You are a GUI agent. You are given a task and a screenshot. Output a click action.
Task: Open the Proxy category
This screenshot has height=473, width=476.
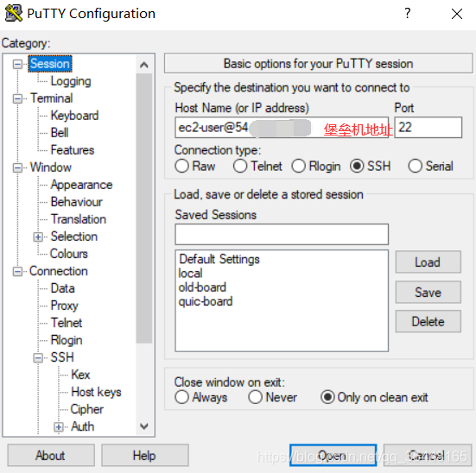pyautogui.click(x=64, y=306)
